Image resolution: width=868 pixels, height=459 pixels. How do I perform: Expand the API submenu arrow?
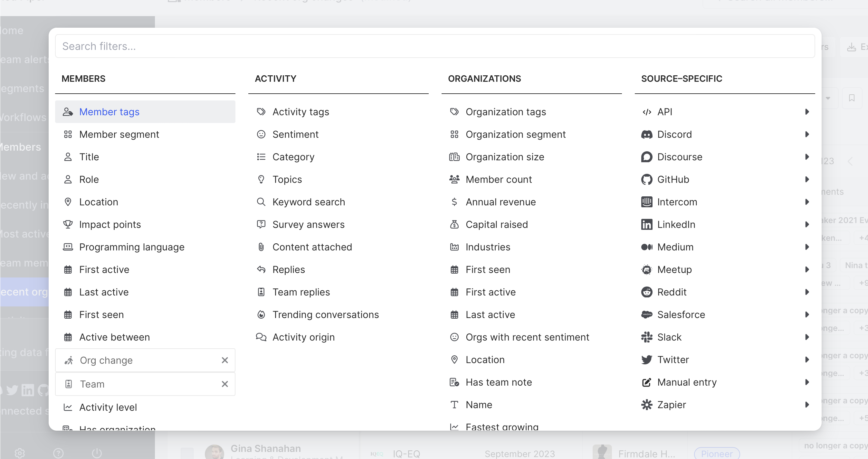tap(807, 112)
